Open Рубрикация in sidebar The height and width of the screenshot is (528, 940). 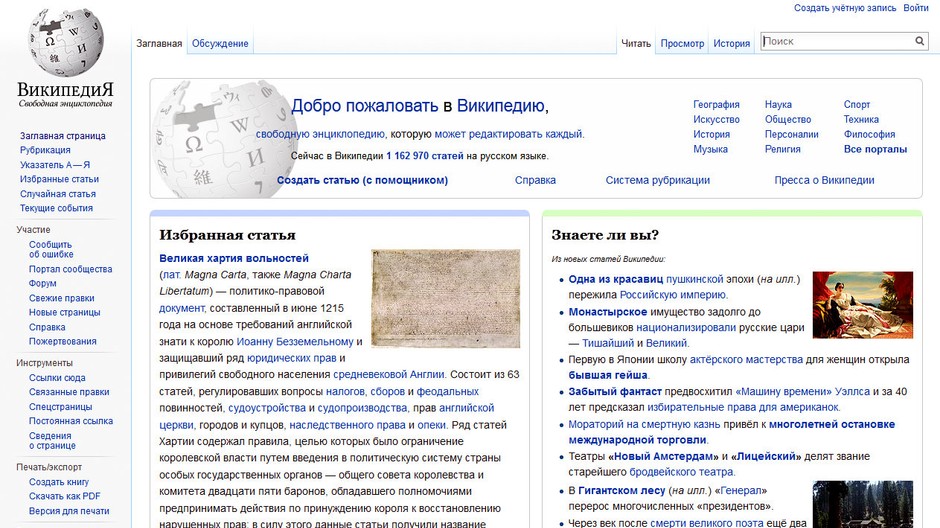point(45,150)
